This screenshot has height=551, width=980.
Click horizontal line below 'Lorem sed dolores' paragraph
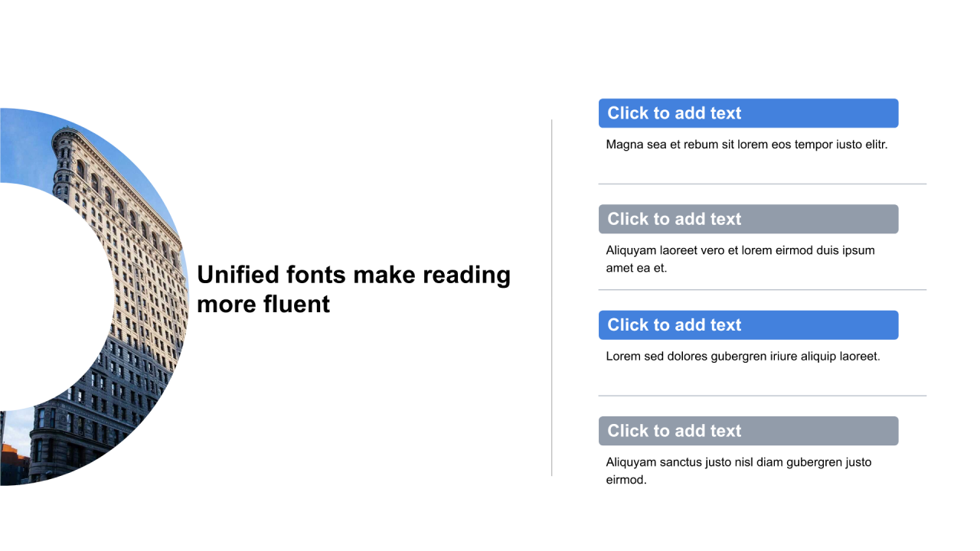coord(762,396)
